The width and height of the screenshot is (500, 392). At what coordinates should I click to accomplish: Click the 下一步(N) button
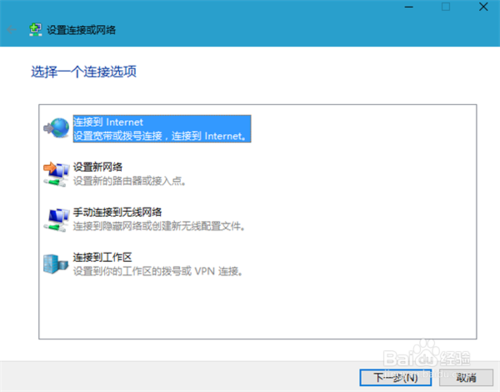tap(395, 378)
